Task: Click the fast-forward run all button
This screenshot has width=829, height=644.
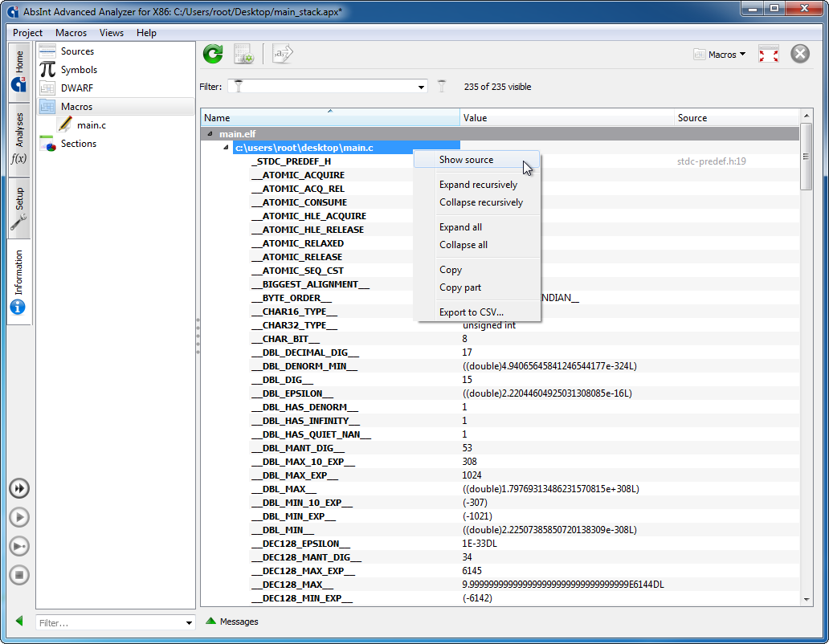Action: (x=19, y=488)
